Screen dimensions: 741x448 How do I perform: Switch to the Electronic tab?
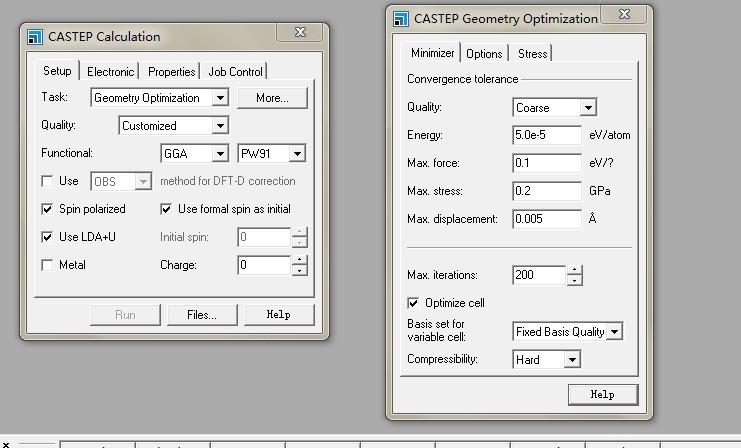pos(110,72)
